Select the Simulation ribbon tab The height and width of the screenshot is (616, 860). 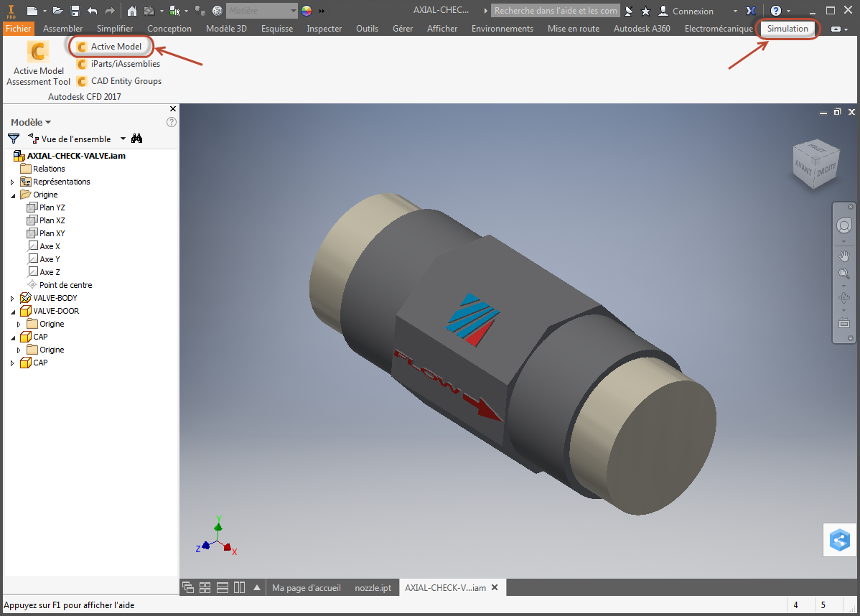[x=787, y=29]
